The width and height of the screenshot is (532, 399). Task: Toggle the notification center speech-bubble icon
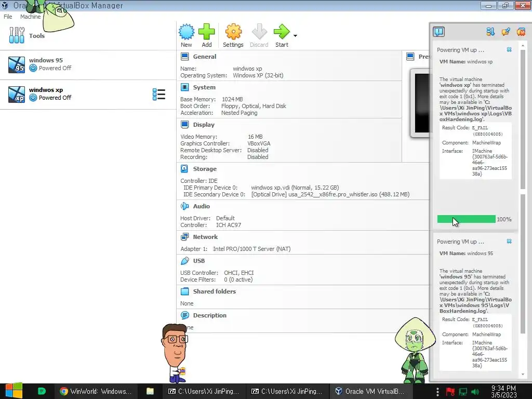[x=438, y=32]
